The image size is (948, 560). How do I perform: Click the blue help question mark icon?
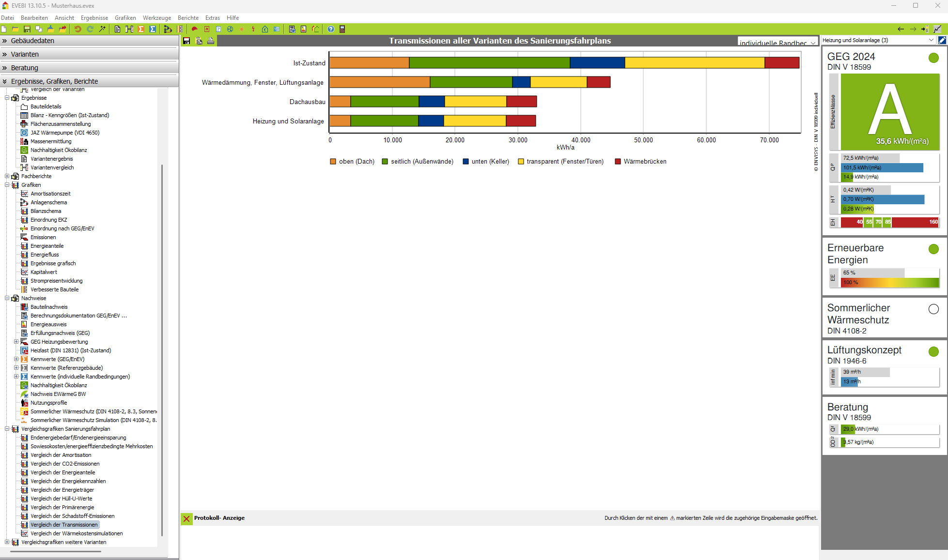331,29
